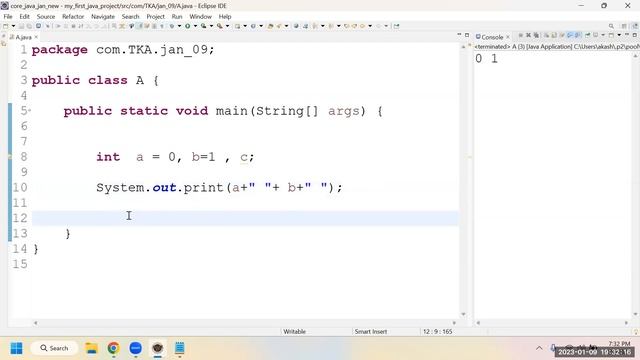Collapse the main method fold marker on line 5
Image resolution: width=640 pixels, height=360 pixels.
click(30, 110)
